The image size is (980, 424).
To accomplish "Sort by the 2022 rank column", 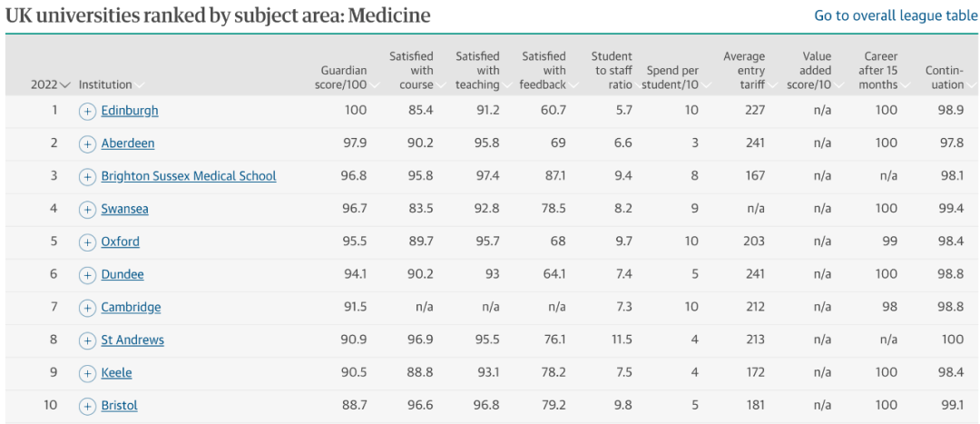I will tap(50, 84).
